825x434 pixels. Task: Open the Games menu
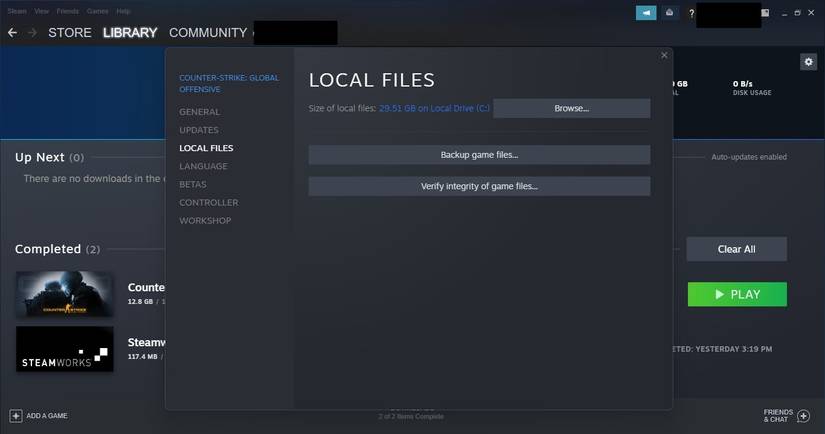97,11
